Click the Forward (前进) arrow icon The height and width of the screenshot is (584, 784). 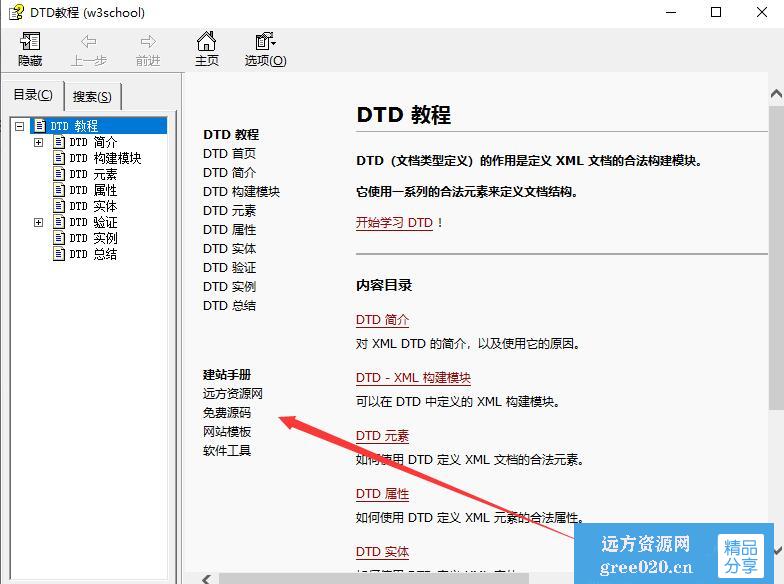click(148, 42)
